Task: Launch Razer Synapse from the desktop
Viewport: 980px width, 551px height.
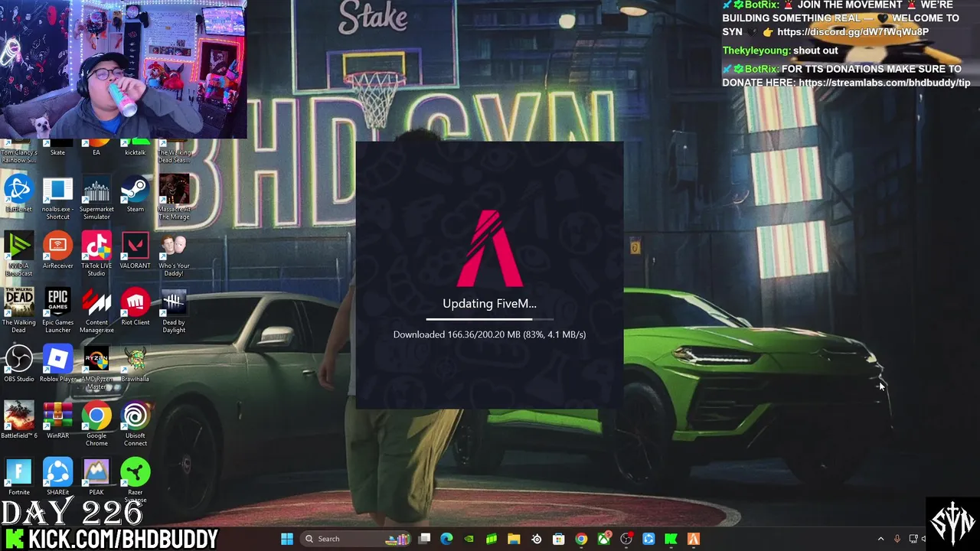Action: point(136,481)
